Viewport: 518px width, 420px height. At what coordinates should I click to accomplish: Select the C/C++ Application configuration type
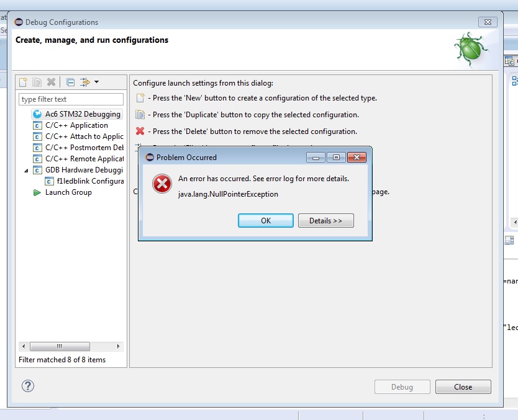(76, 125)
